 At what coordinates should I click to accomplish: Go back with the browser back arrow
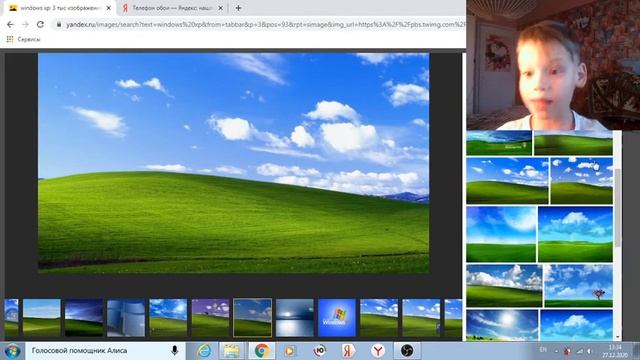[10, 24]
